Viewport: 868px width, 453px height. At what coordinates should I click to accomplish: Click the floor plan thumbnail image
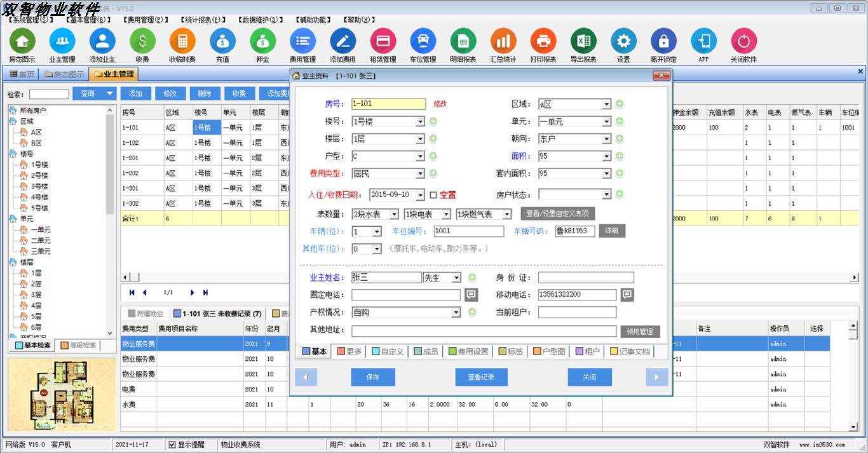[x=55, y=395]
